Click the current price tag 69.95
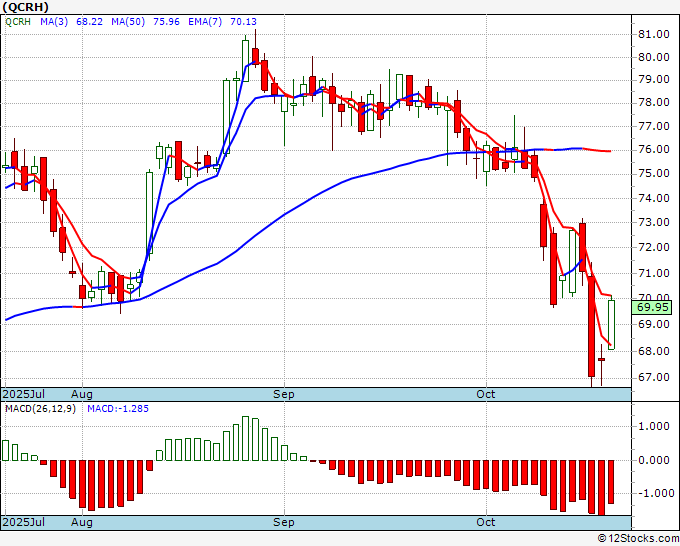Screen dimensions: 680x546 point(652,307)
